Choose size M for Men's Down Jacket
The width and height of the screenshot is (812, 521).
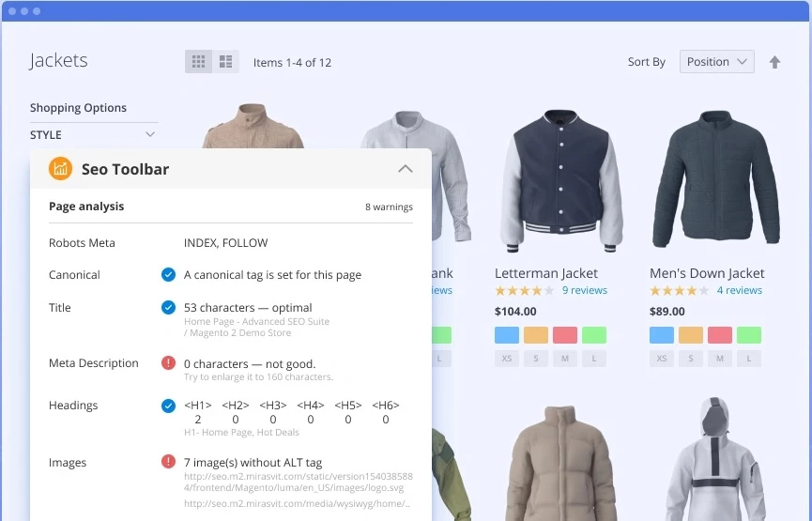tap(720, 359)
